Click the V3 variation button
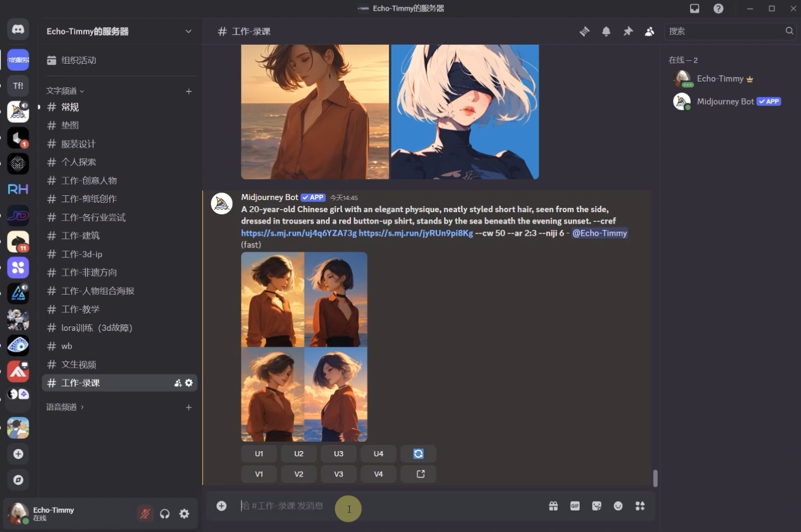Screen dimensions: 801x532 tap(339, 474)
